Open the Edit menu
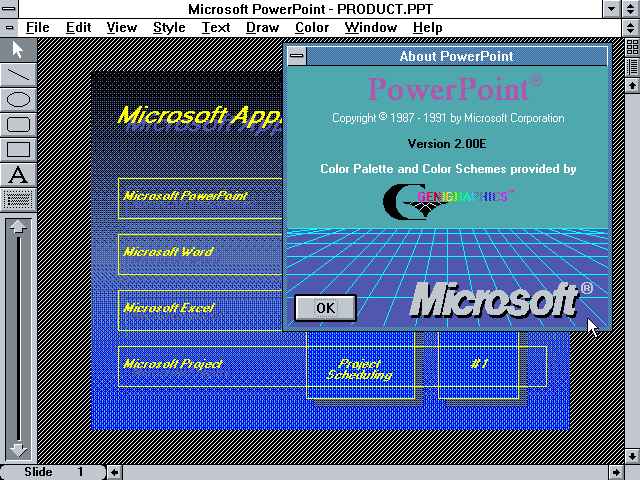The width and height of the screenshot is (640, 480). point(78,27)
